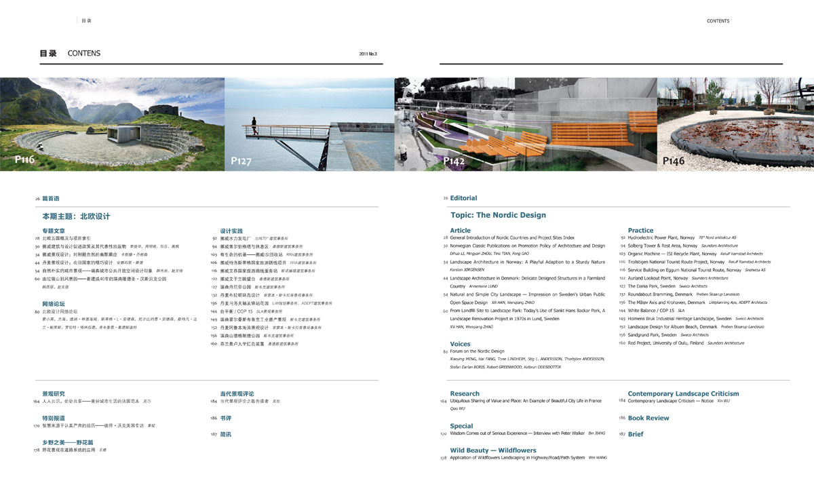
Task: Click the 'Book Review' heading
Action: (x=648, y=418)
